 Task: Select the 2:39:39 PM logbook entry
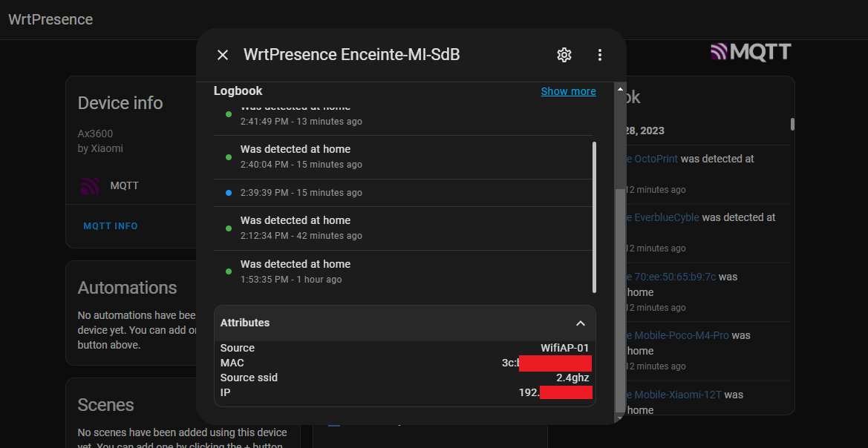(403, 193)
